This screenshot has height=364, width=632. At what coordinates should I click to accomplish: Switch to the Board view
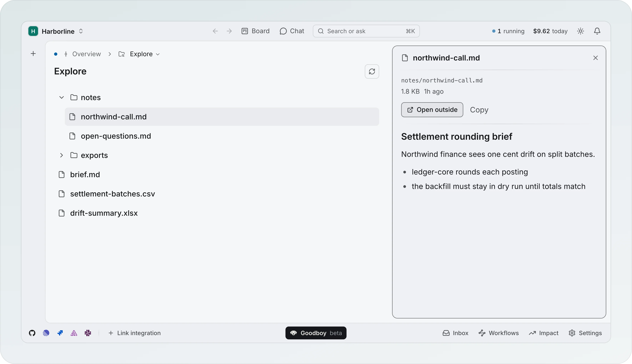[256, 31]
